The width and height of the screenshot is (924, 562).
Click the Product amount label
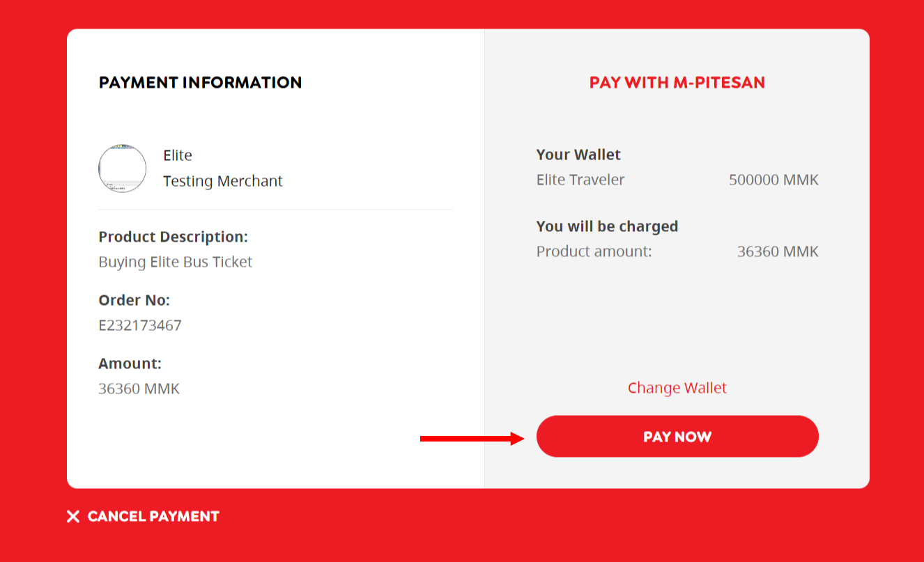coord(594,251)
